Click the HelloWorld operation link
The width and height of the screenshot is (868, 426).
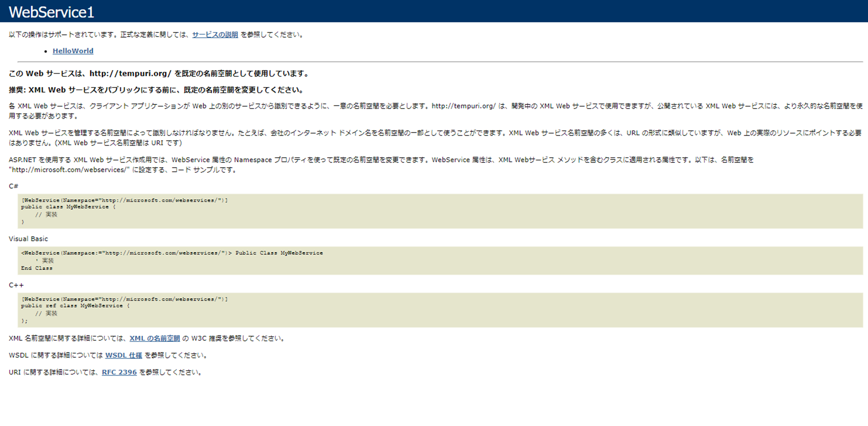[x=73, y=51]
